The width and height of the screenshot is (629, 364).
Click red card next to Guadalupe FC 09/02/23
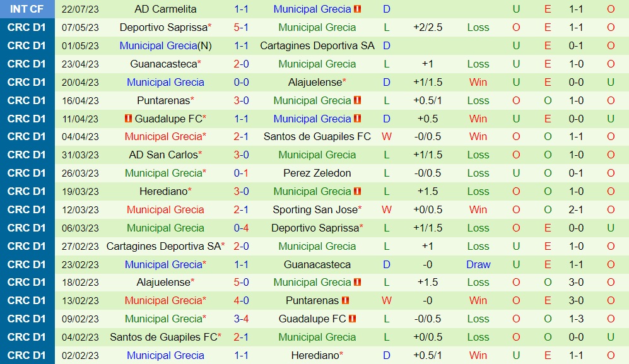pyautogui.click(x=353, y=319)
